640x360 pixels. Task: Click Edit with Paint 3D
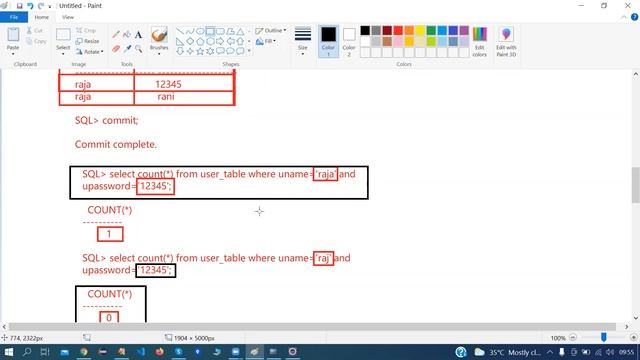click(x=506, y=42)
